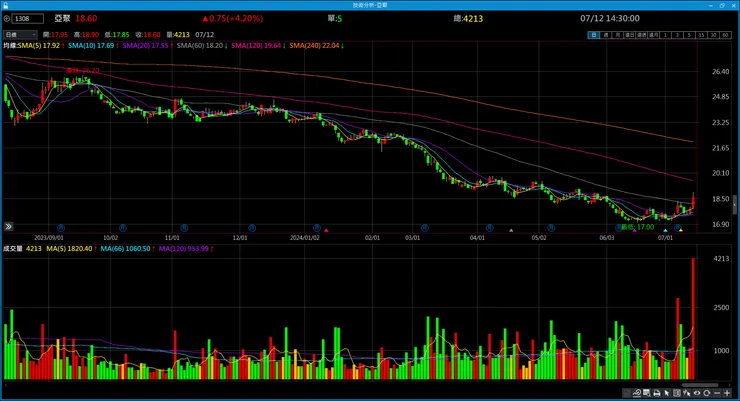This screenshot has width=740, height=401.
Task: Click the pink triangle marker near 2024/01/02
Action: click(x=326, y=230)
